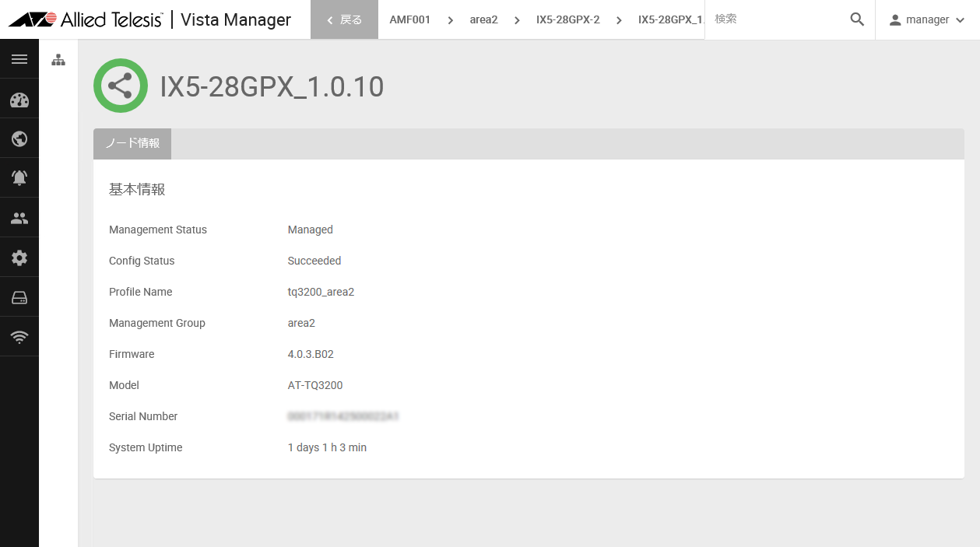Open the hamburger menu in the sidebar

click(x=19, y=59)
